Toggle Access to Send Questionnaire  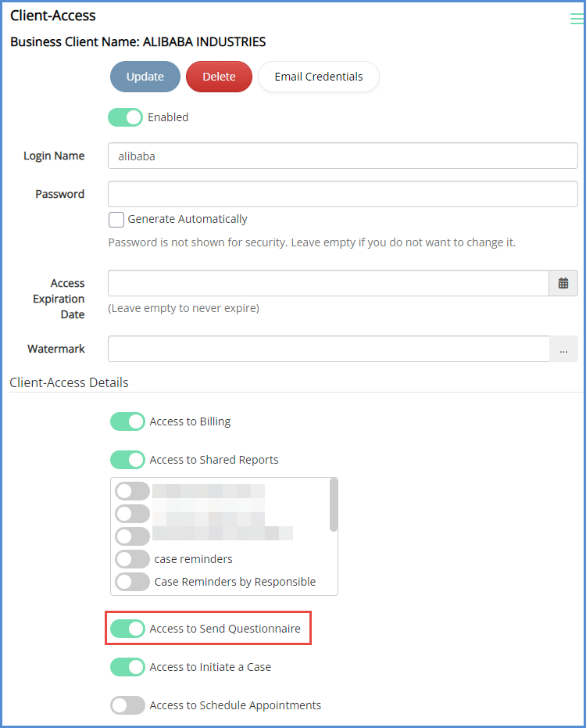(x=128, y=628)
